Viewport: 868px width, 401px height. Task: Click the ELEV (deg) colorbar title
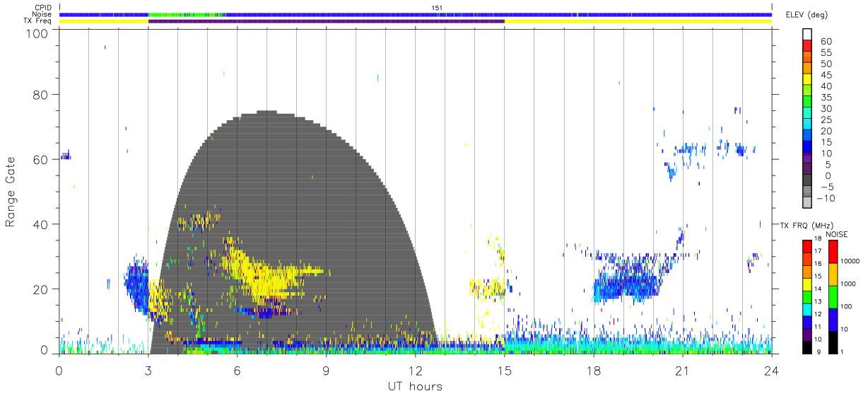coord(808,15)
